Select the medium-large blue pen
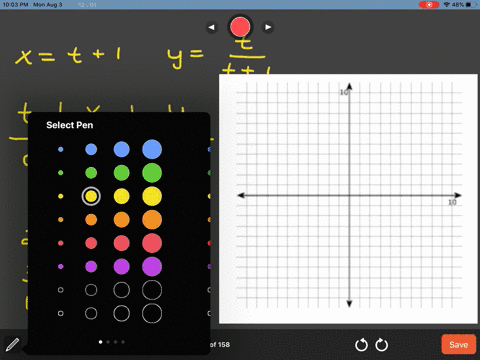Viewport: 480px width, 360px height. tap(122, 149)
